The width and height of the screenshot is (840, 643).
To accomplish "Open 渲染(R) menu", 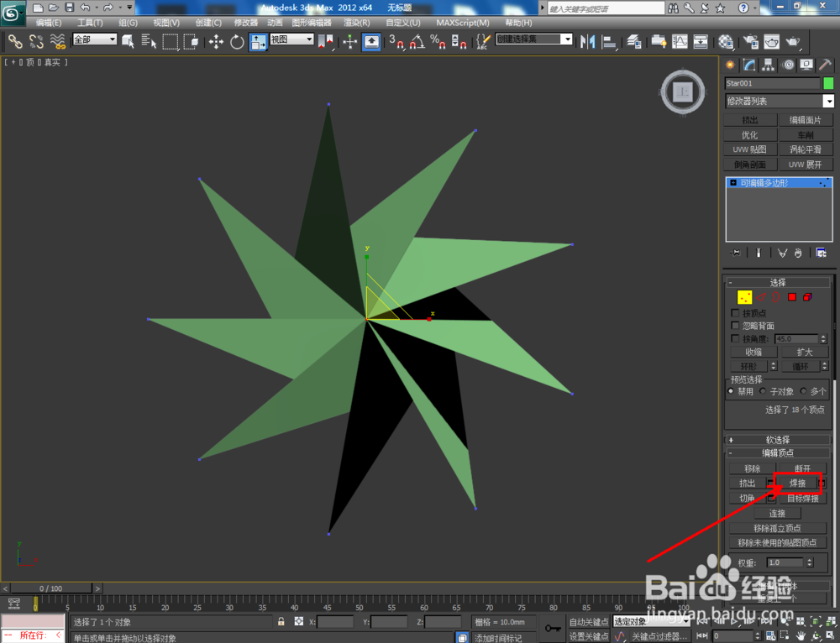I will tap(357, 23).
